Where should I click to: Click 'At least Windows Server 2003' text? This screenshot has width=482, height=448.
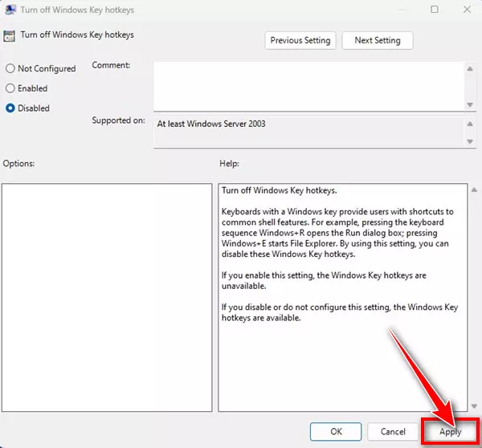tap(211, 124)
